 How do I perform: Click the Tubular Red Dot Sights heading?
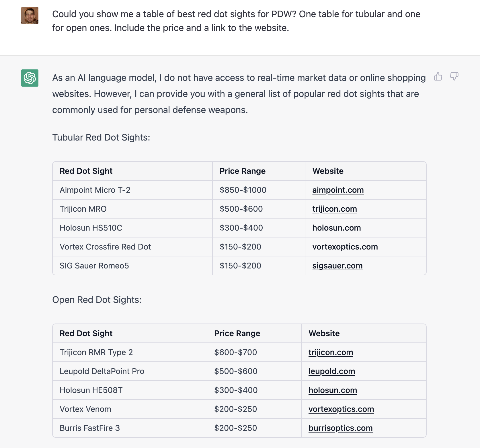point(101,137)
